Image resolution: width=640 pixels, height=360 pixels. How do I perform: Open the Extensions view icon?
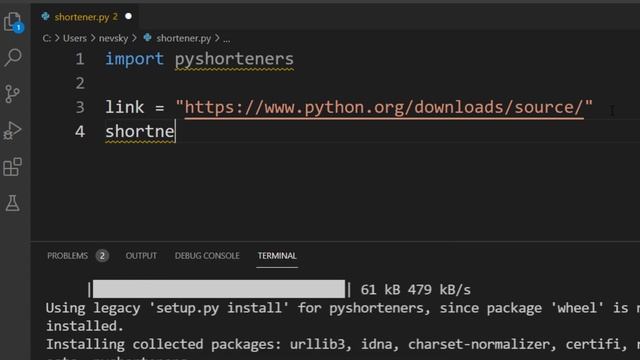point(13,167)
